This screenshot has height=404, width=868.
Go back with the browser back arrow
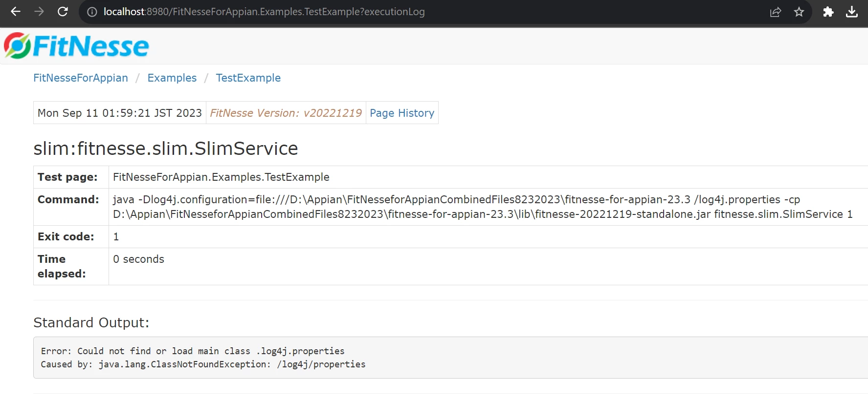click(x=16, y=12)
